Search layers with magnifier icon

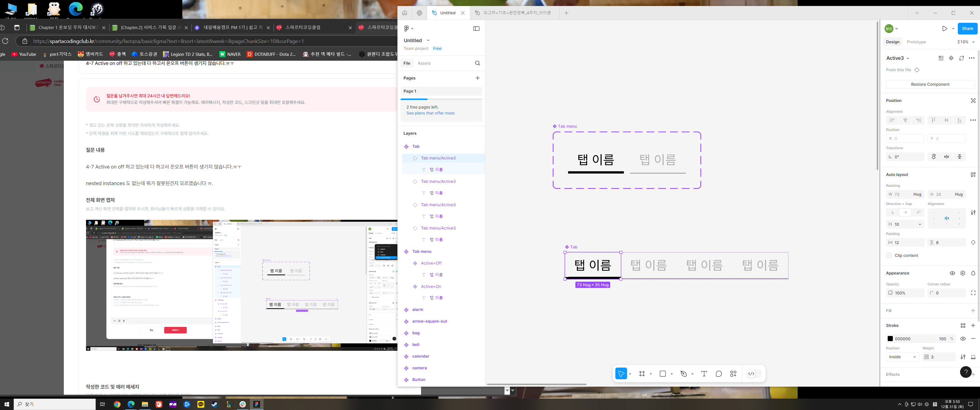[x=477, y=63]
